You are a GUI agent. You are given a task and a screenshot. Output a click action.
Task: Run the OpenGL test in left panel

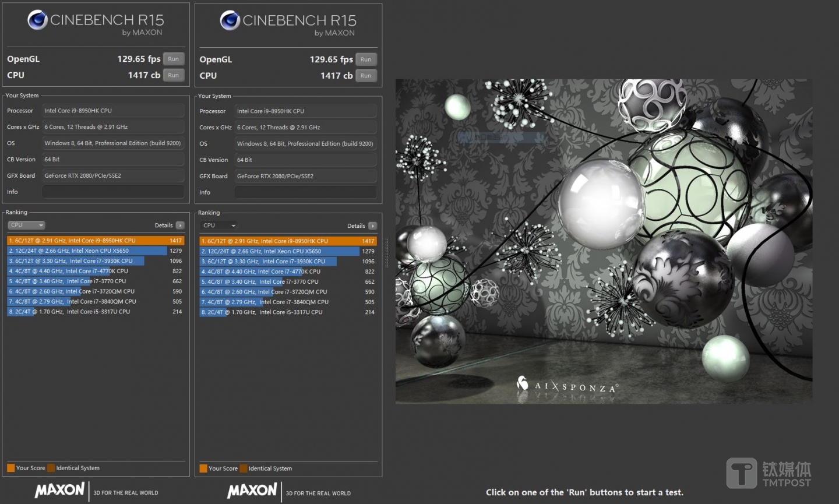[174, 59]
